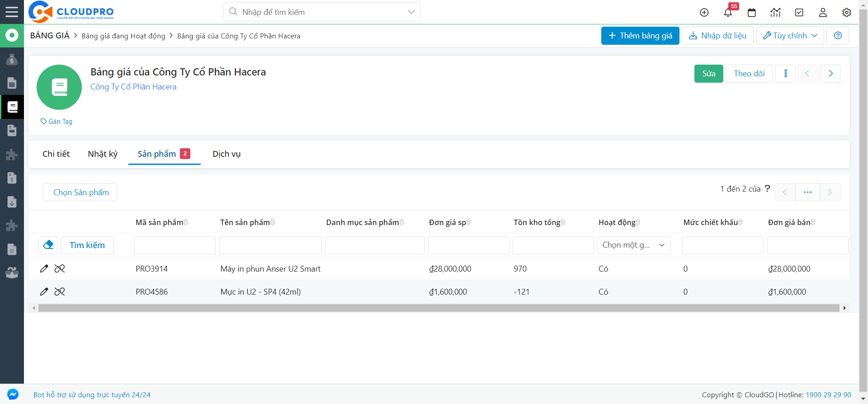Open the bottom inbox tray sidebar icon
The image size is (868, 404).
12,273
